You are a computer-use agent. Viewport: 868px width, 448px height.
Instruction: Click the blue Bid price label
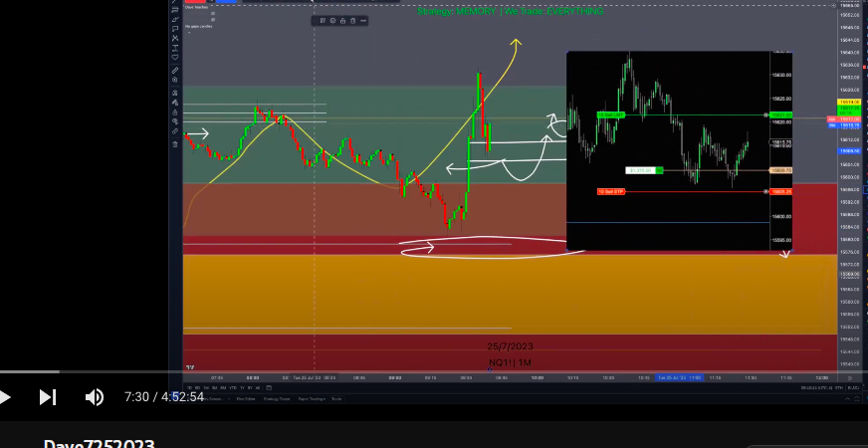point(844,125)
